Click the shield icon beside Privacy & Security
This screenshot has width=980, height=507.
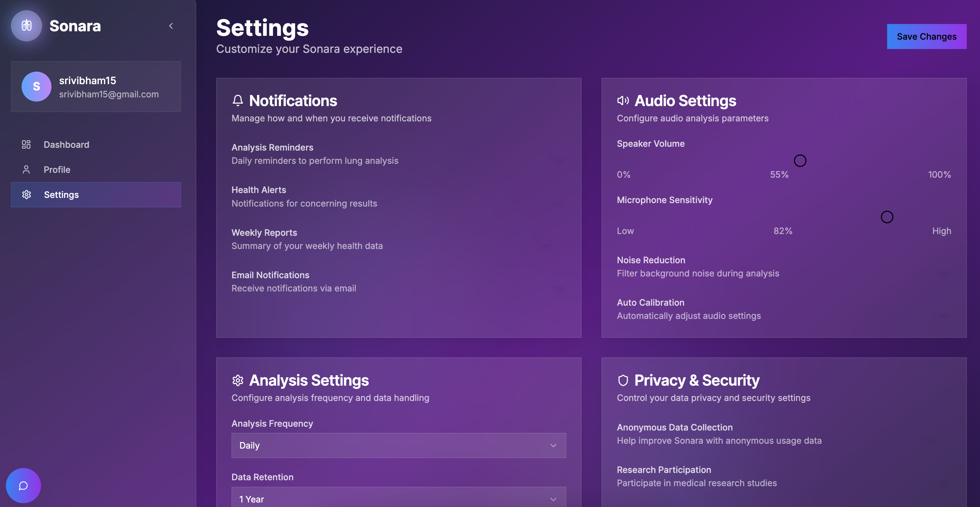623,380
